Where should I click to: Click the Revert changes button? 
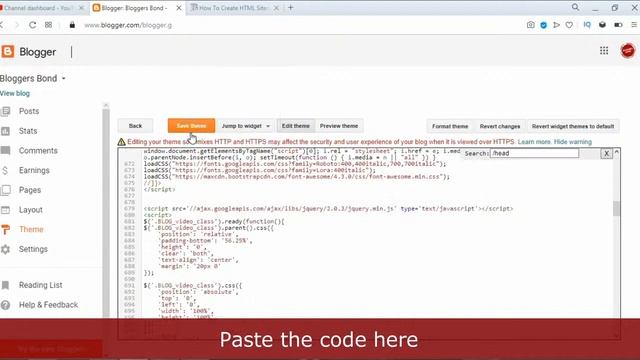(500, 126)
